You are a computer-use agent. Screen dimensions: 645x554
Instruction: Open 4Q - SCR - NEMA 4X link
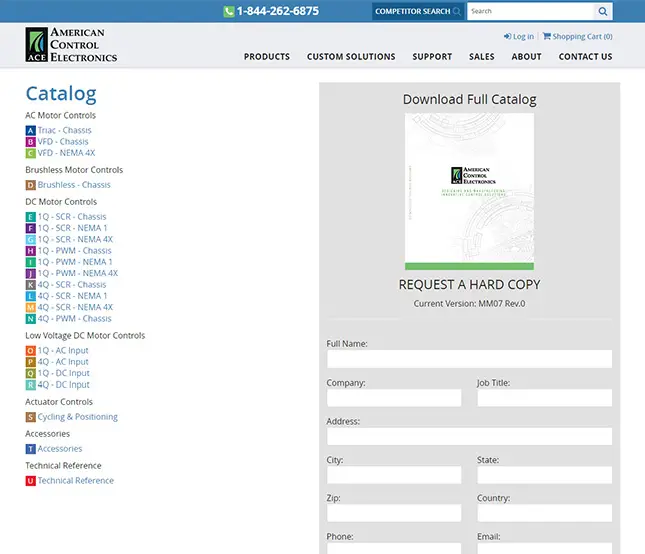point(75,307)
